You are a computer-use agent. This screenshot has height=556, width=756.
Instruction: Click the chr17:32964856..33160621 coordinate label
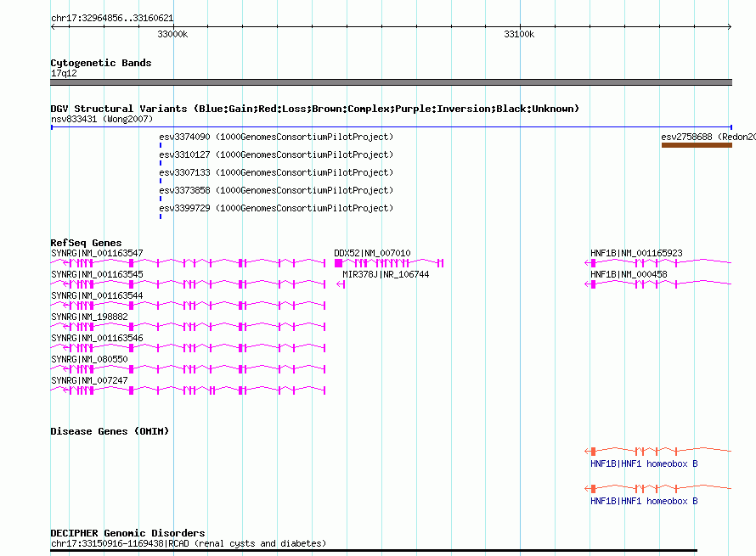(112, 19)
